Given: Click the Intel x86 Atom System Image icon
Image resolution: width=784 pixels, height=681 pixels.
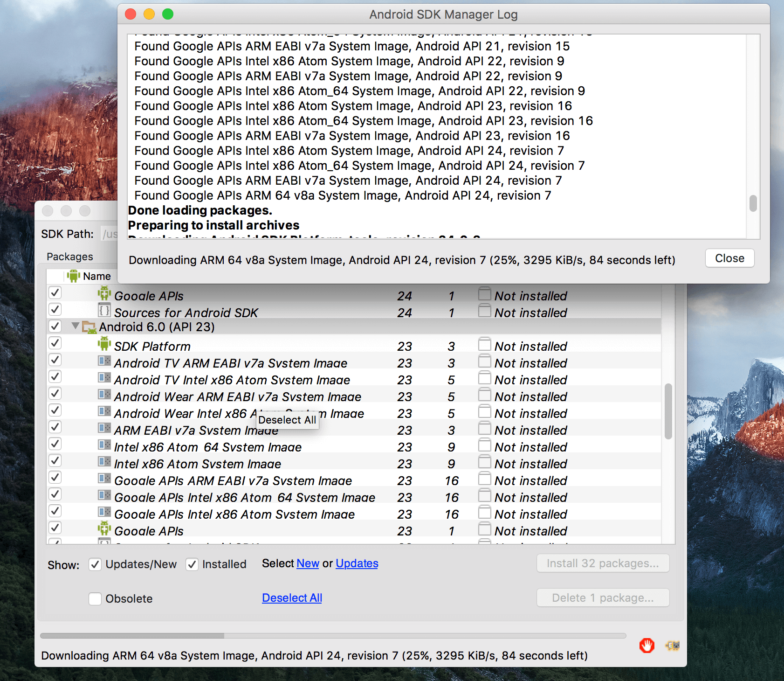Looking at the screenshot, I should (x=104, y=462).
